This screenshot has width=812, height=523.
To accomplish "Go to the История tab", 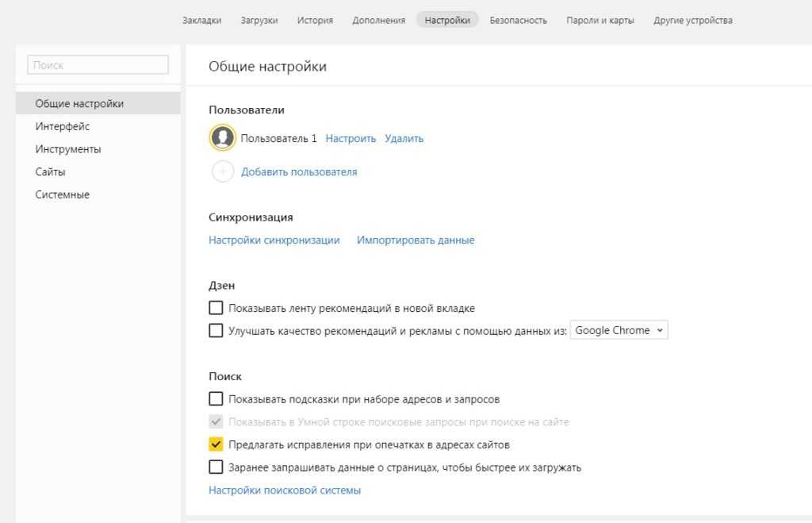I will pyautogui.click(x=315, y=21).
